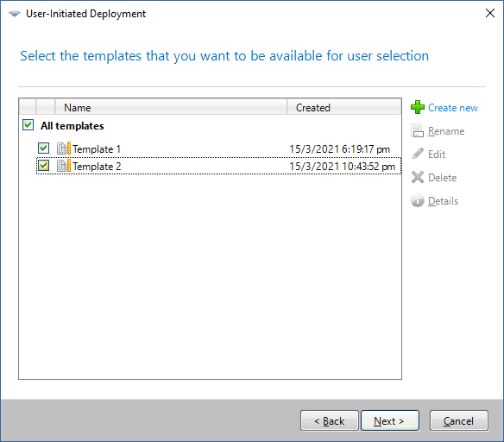Click the pencil Edit icon
Viewport: 504px width, 442px height.
[418, 154]
